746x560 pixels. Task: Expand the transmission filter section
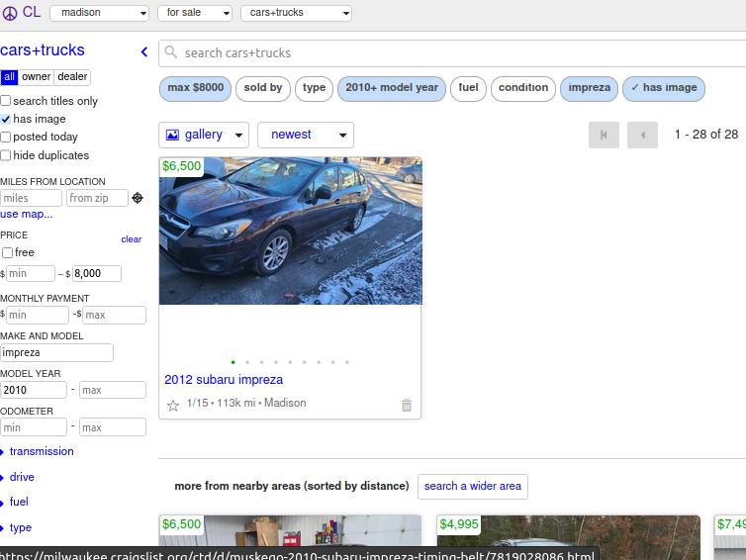42,451
